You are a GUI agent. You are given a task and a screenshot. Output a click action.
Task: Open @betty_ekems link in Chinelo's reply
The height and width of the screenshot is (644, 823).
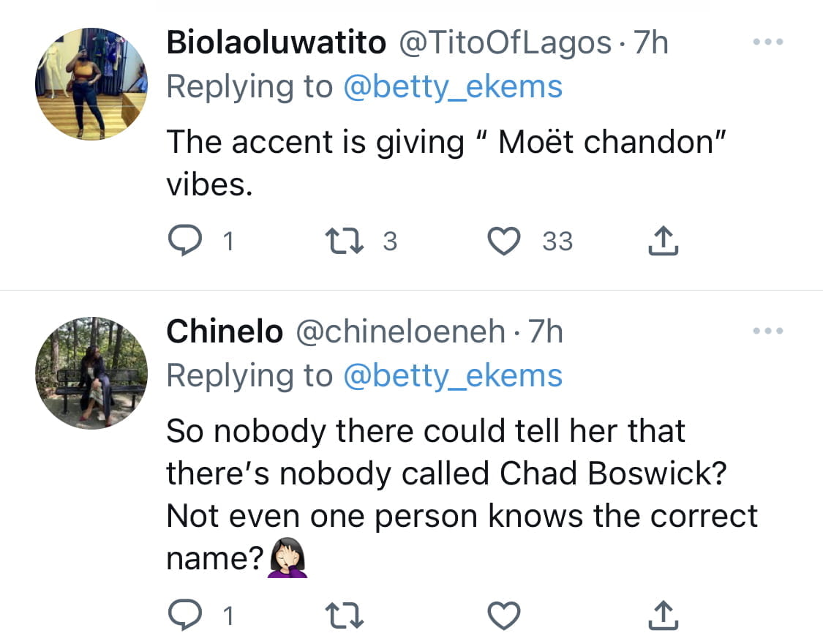(453, 376)
